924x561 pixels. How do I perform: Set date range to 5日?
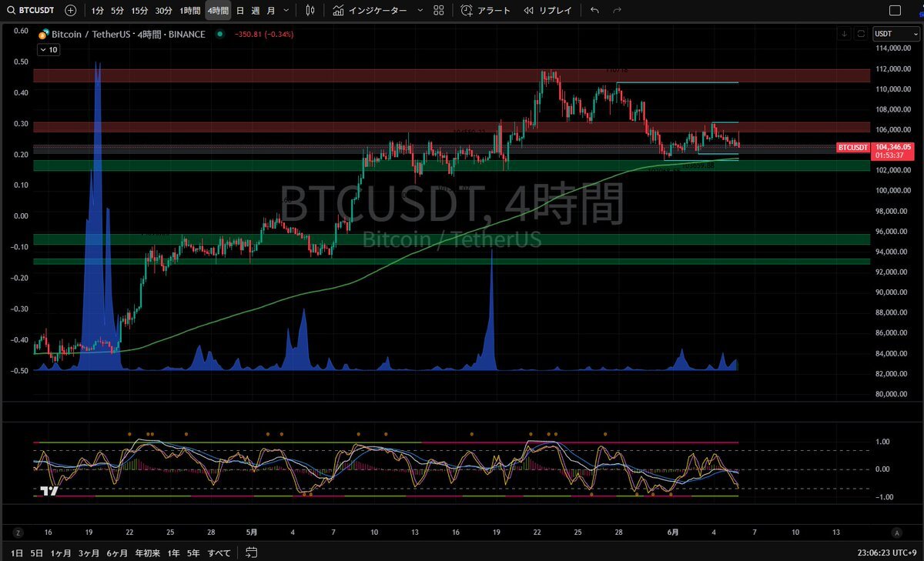36,553
